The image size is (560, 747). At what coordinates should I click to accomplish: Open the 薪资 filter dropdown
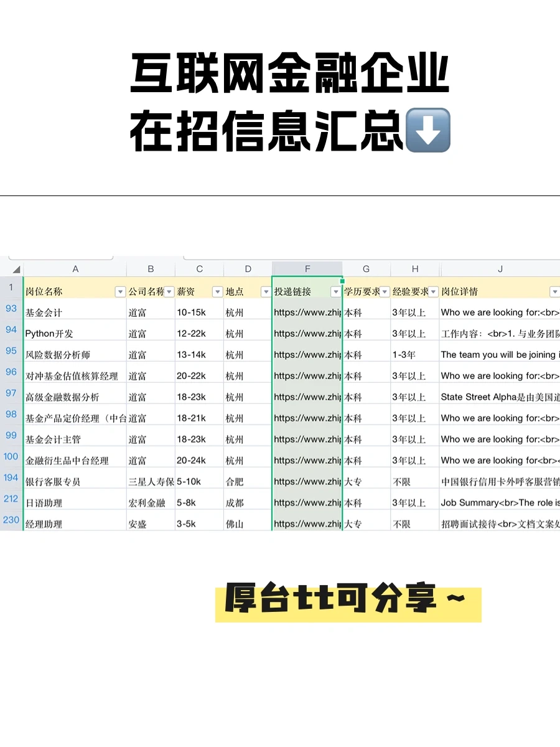[217, 291]
